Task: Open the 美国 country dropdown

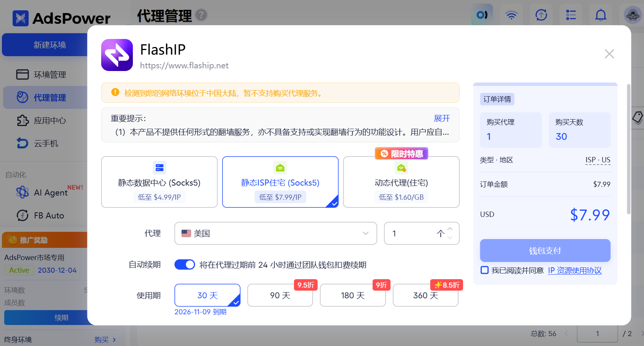Action: pyautogui.click(x=276, y=233)
